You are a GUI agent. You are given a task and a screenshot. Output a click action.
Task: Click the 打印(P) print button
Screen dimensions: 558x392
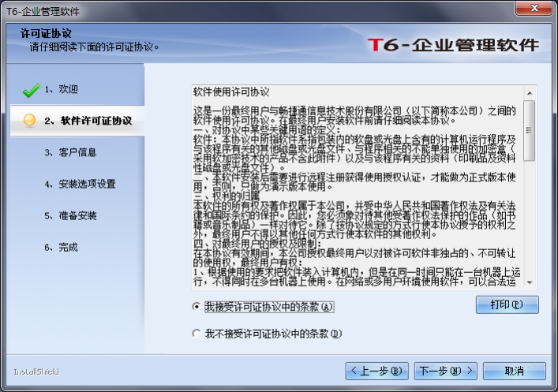(x=507, y=305)
